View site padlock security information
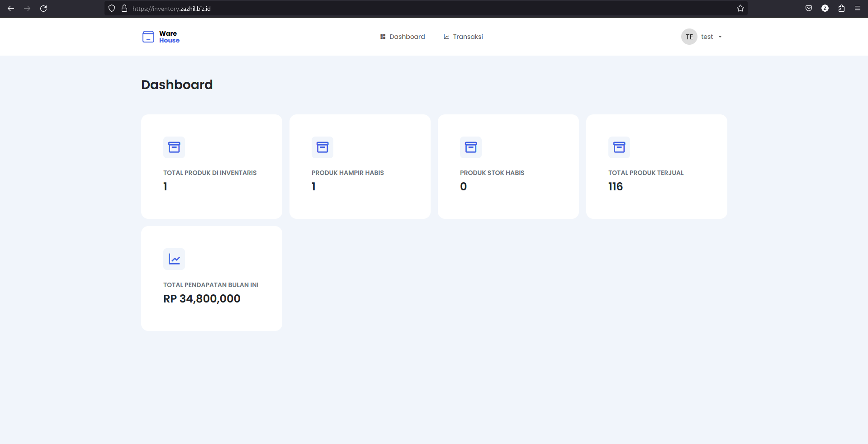This screenshot has width=868, height=444. 124,9
